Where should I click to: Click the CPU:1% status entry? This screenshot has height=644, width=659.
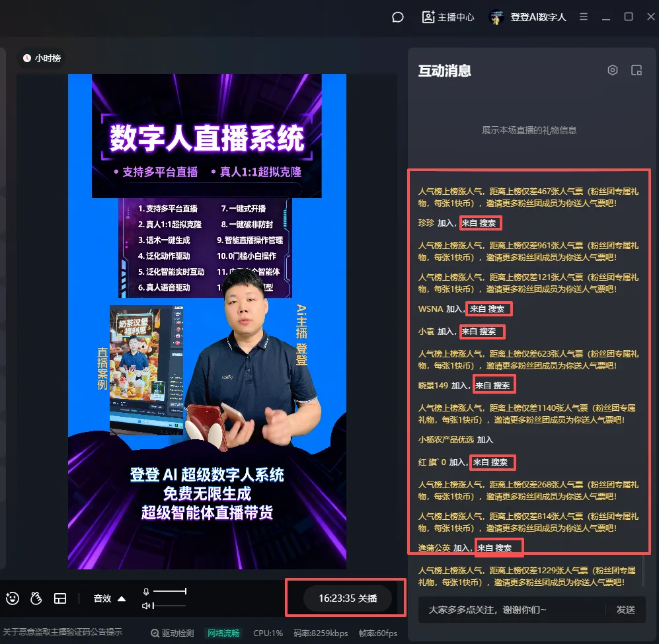click(268, 633)
